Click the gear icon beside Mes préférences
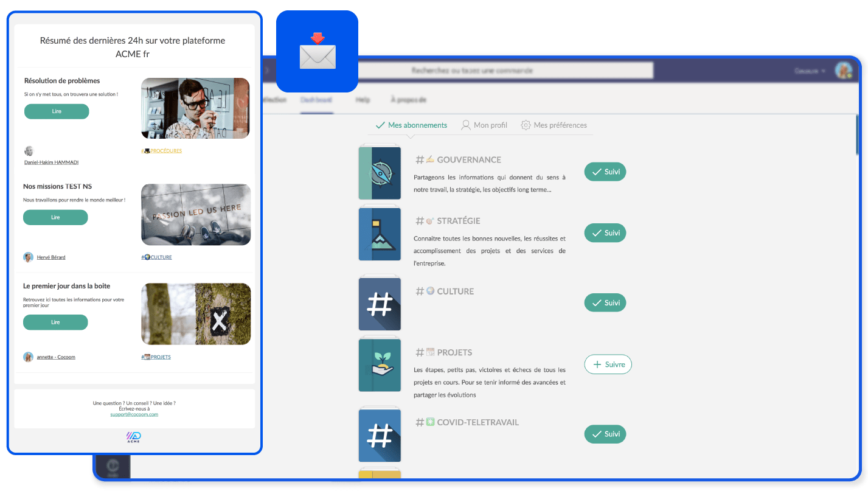This screenshot has height=491, width=868. pos(526,125)
